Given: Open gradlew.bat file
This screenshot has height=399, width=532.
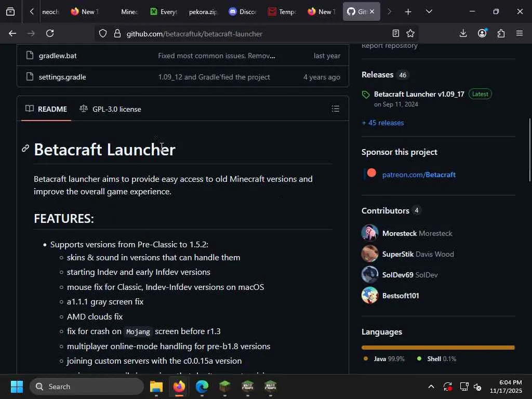Looking at the screenshot, I should click(x=58, y=56).
